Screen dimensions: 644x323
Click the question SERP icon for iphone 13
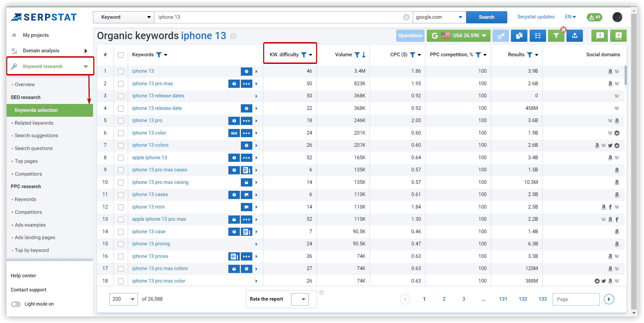click(246, 71)
